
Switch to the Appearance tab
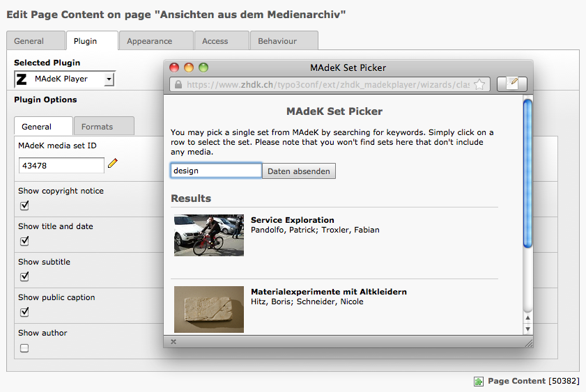(149, 41)
